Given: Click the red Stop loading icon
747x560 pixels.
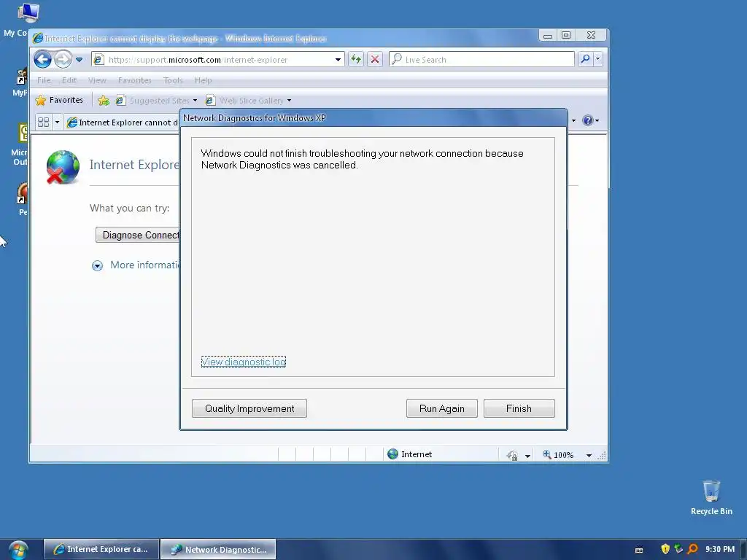Looking at the screenshot, I should (375, 60).
